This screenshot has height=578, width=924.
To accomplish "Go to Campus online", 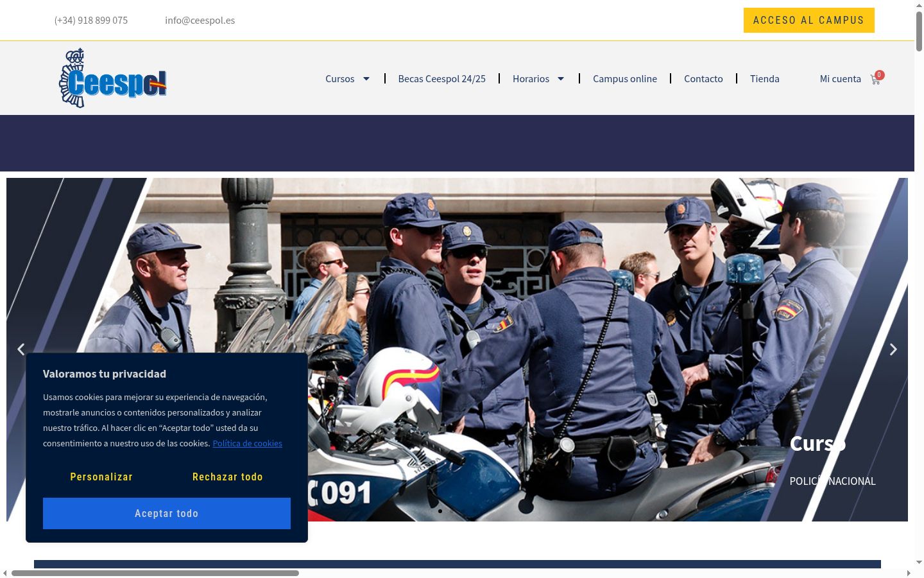I will click(x=625, y=78).
